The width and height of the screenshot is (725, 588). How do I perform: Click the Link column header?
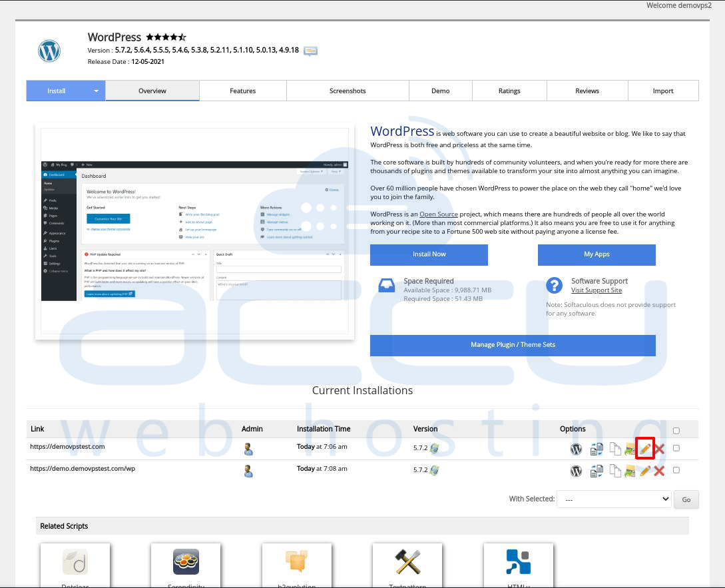[x=37, y=429]
